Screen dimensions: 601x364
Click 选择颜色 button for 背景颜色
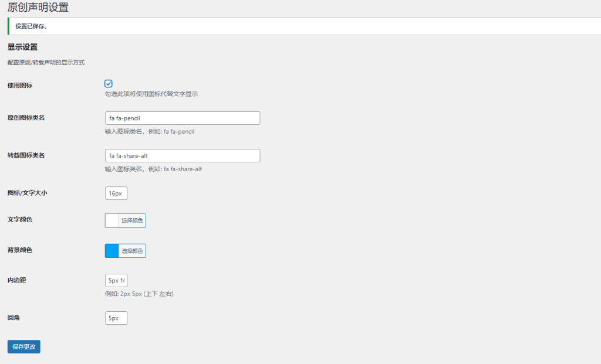132,251
